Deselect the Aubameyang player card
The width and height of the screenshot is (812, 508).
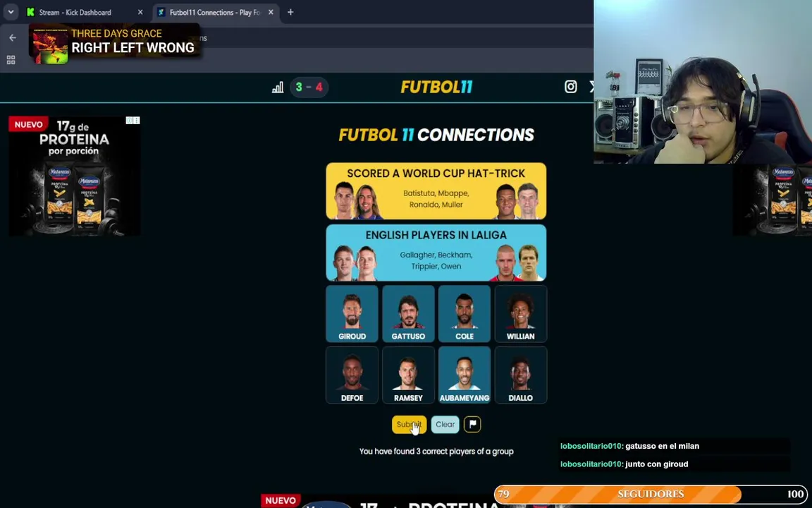pyautogui.click(x=465, y=375)
